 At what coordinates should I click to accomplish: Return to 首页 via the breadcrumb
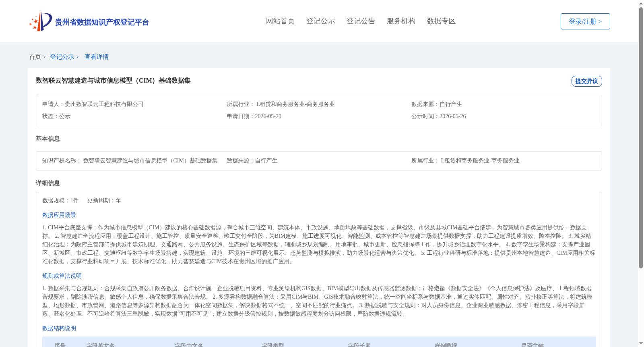click(35, 57)
